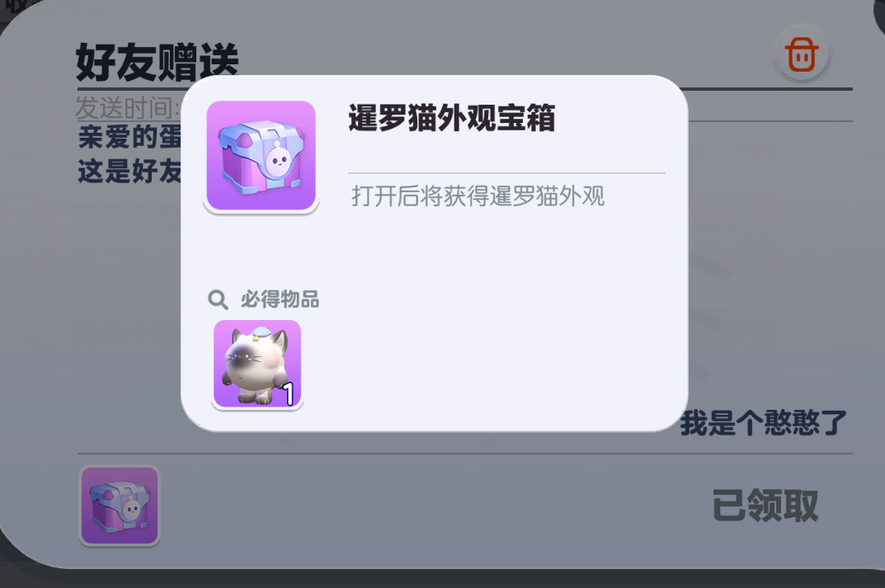
Task: Click the 发送时间 send time line
Action: pyautogui.click(x=128, y=107)
